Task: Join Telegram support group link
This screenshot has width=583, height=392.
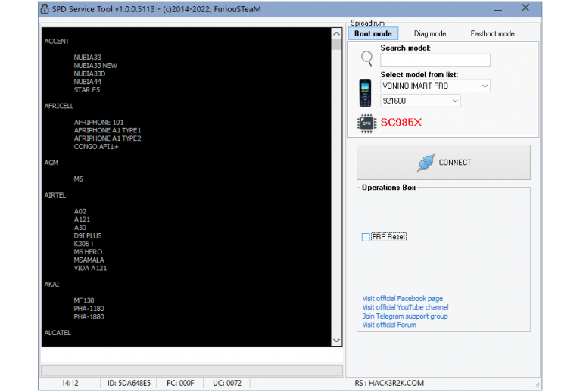Action: [x=405, y=316]
